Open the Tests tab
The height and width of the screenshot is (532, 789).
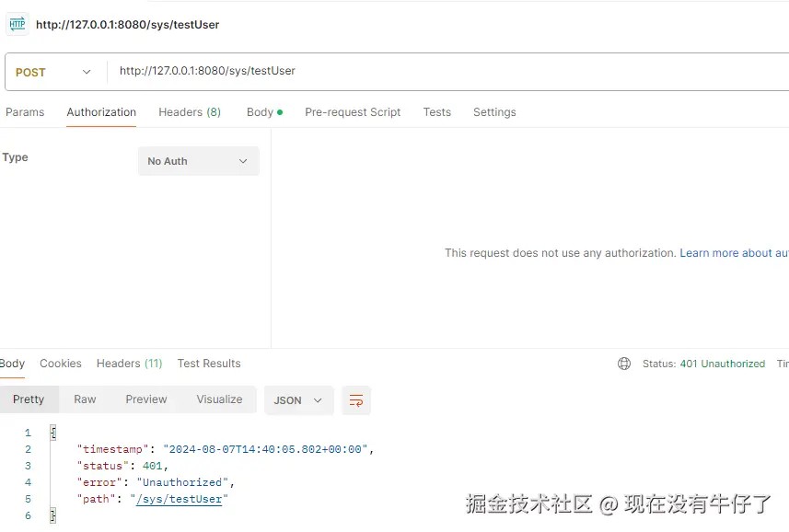[436, 112]
